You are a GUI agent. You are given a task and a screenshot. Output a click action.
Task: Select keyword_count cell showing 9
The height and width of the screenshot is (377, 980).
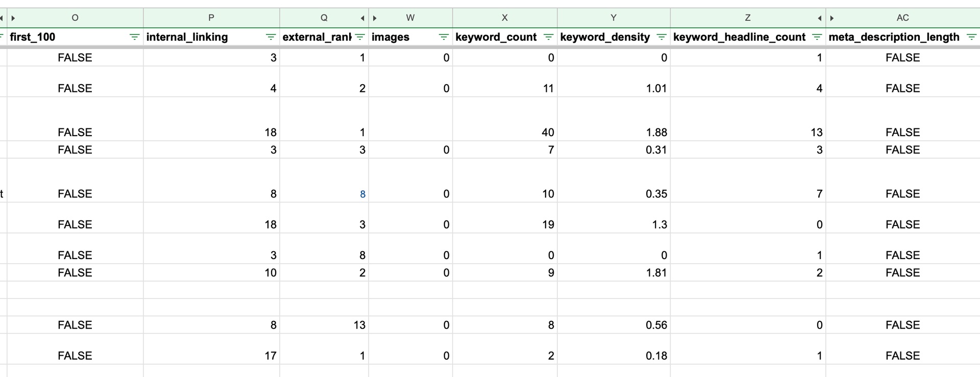(505, 272)
